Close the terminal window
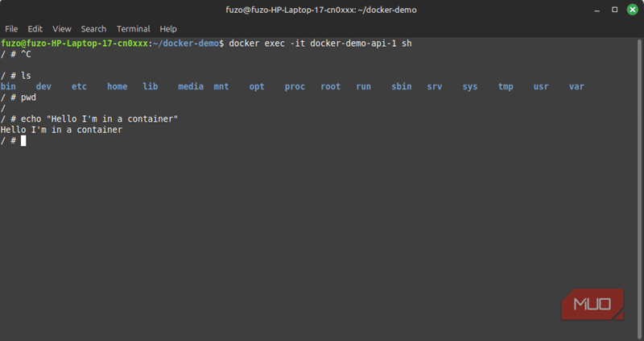 pyautogui.click(x=631, y=10)
